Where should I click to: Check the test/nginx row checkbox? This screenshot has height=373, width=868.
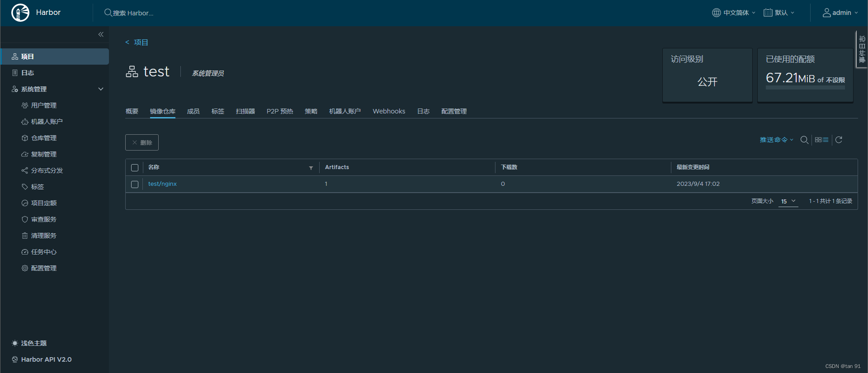pos(135,184)
